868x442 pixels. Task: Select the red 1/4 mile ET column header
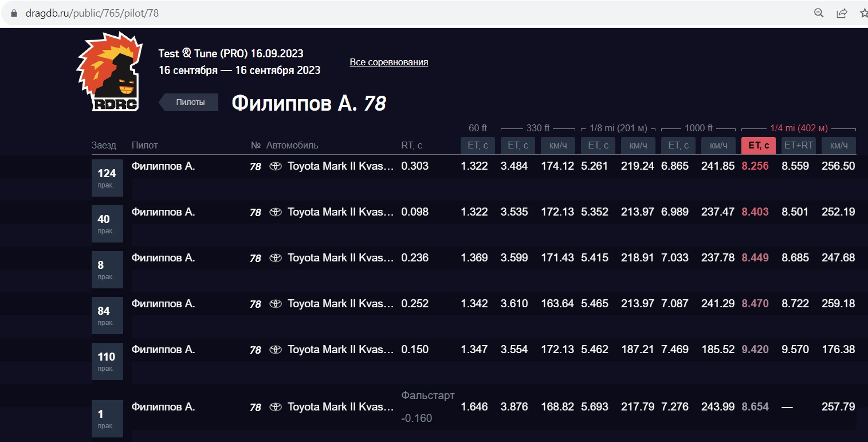pyautogui.click(x=758, y=146)
